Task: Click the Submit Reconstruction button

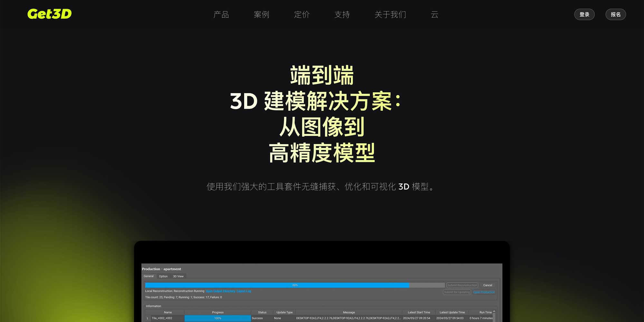Action: click(462, 285)
